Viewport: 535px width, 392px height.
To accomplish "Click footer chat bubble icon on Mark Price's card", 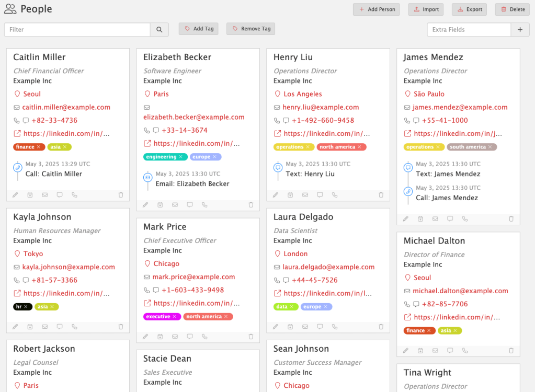I will point(190,337).
